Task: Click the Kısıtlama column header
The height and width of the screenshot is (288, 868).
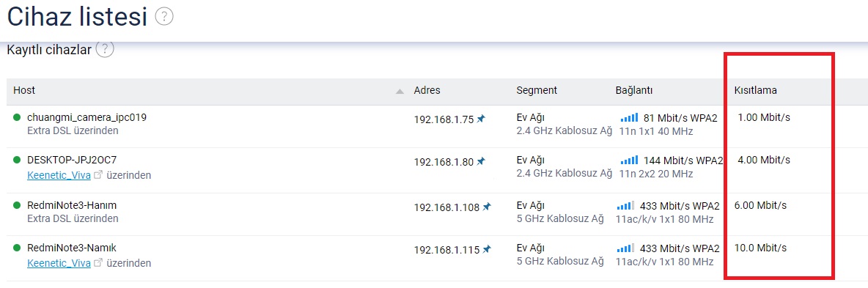Action: tap(755, 90)
